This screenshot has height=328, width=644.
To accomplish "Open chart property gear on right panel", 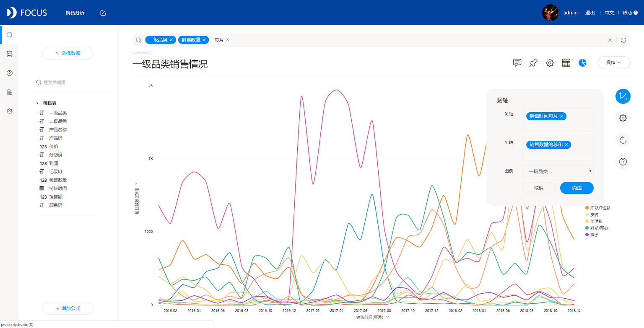I will pos(623,118).
